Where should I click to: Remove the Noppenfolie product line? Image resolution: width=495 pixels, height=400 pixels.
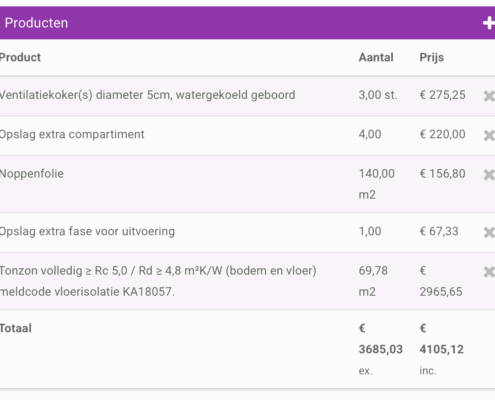489,175
